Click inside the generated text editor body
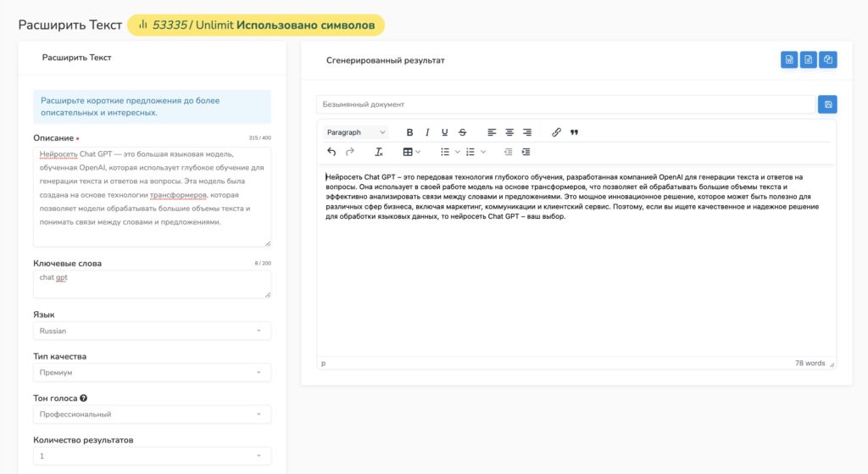Image resolution: width=868 pixels, height=474 pixels. coord(576,260)
